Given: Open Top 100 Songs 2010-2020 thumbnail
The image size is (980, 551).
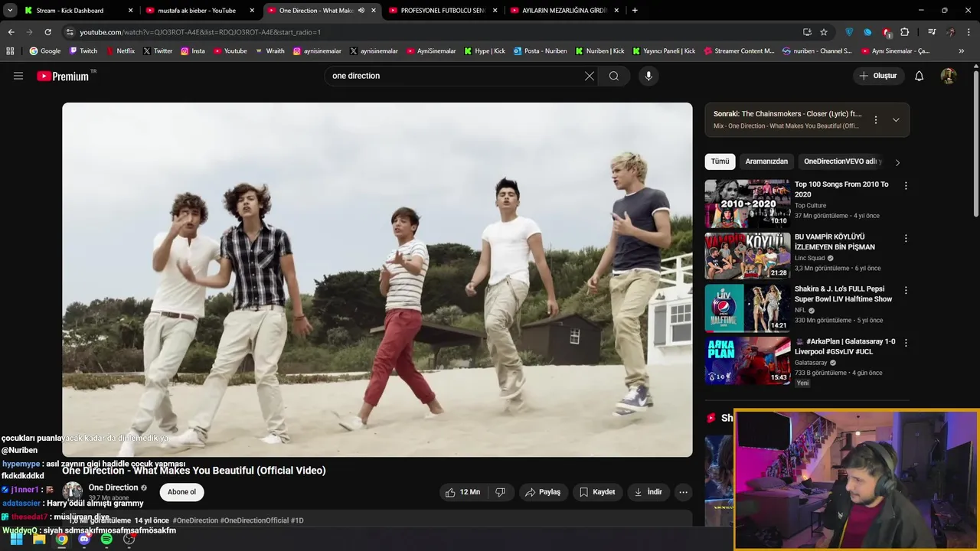Looking at the screenshot, I should tap(748, 204).
